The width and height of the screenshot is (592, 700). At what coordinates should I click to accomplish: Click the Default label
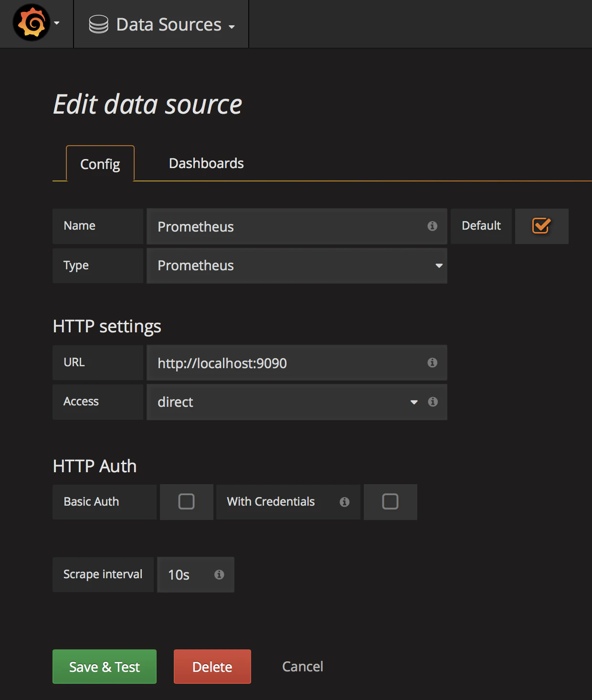[x=481, y=226]
